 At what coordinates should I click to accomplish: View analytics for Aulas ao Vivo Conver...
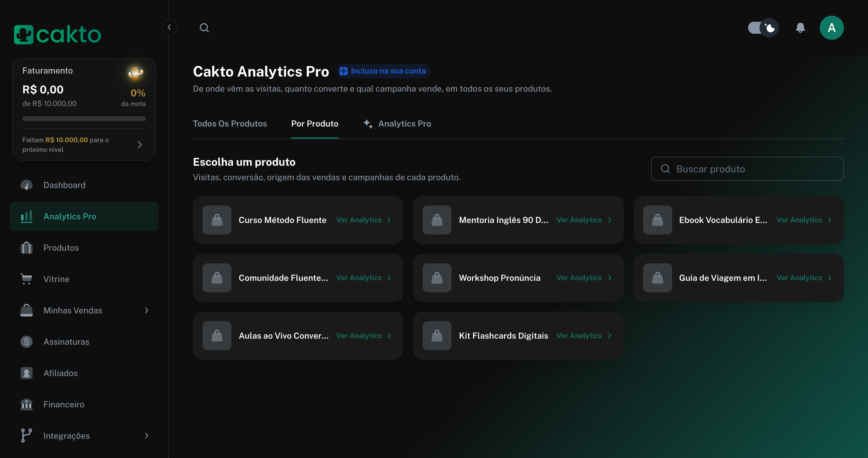point(363,336)
